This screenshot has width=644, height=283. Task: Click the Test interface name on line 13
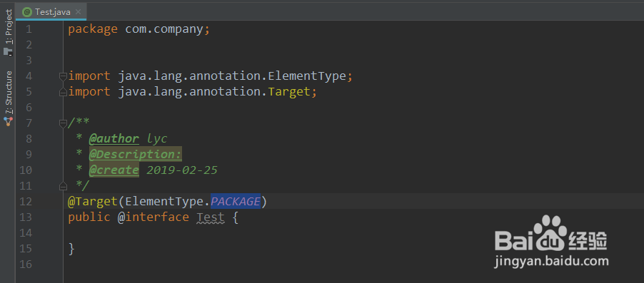click(211, 217)
